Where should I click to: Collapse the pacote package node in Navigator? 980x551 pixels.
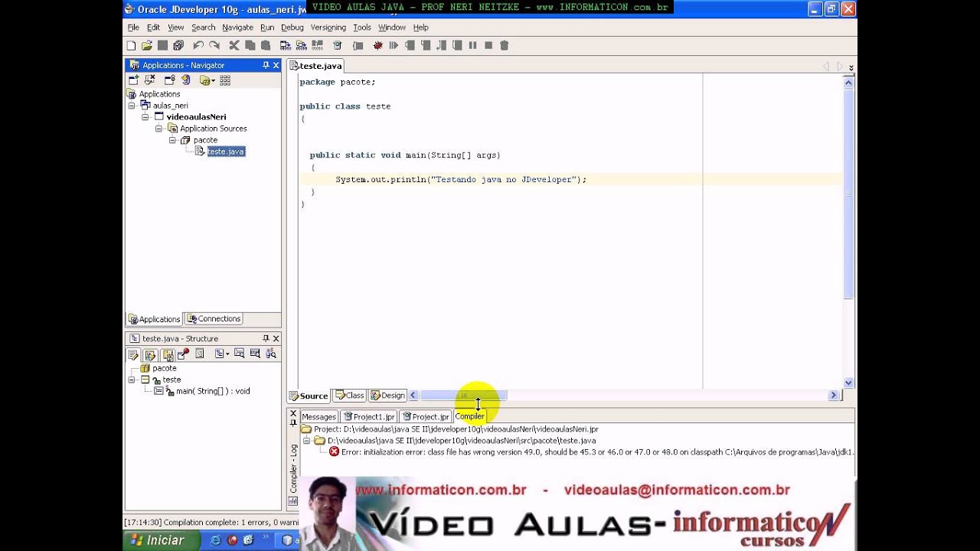(x=172, y=140)
